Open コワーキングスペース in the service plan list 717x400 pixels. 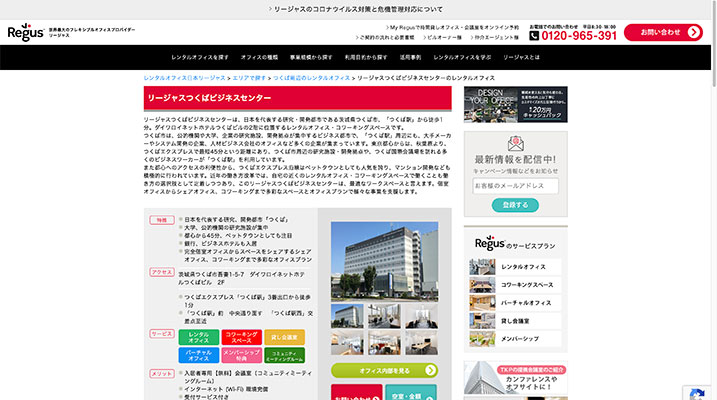[515, 285]
